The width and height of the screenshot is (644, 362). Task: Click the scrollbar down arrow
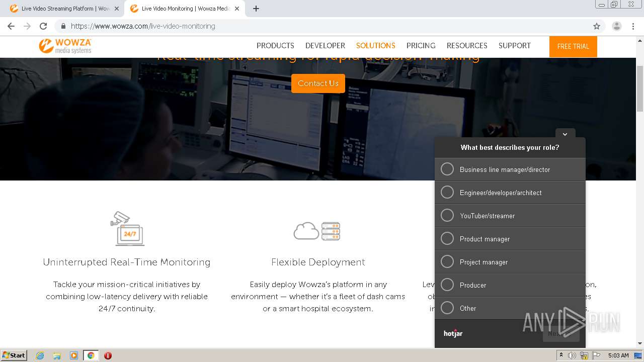click(640, 343)
